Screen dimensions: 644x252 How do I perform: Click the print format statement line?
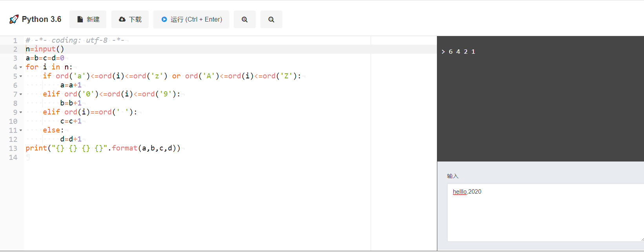tap(103, 149)
